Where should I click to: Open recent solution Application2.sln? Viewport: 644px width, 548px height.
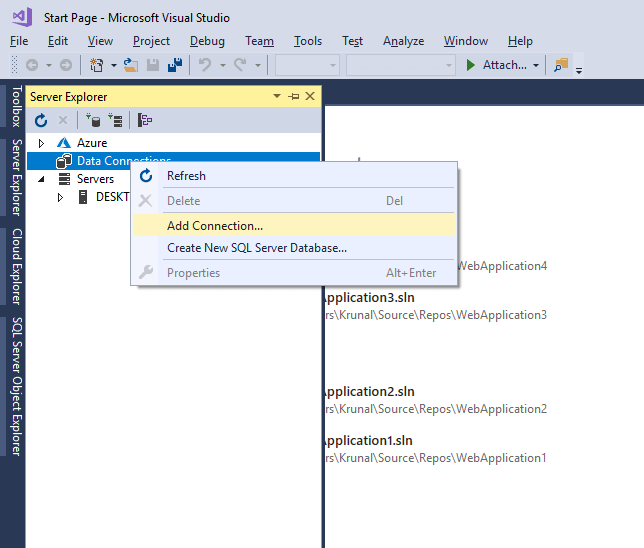370,391
